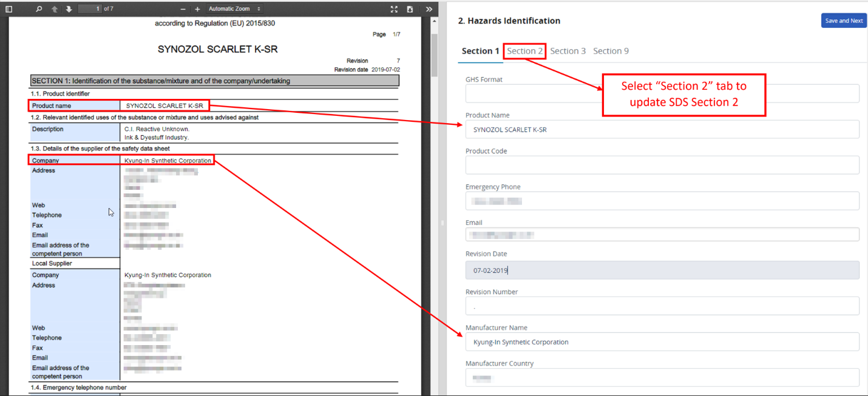The image size is (868, 396).
Task: Zoom out of the PDF document
Action: (x=183, y=9)
